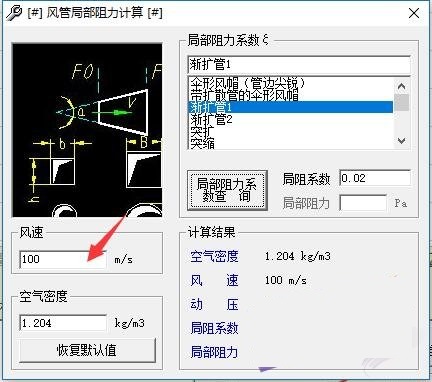
Task: Click the 100 m/s result value
Action: click(286, 280)
